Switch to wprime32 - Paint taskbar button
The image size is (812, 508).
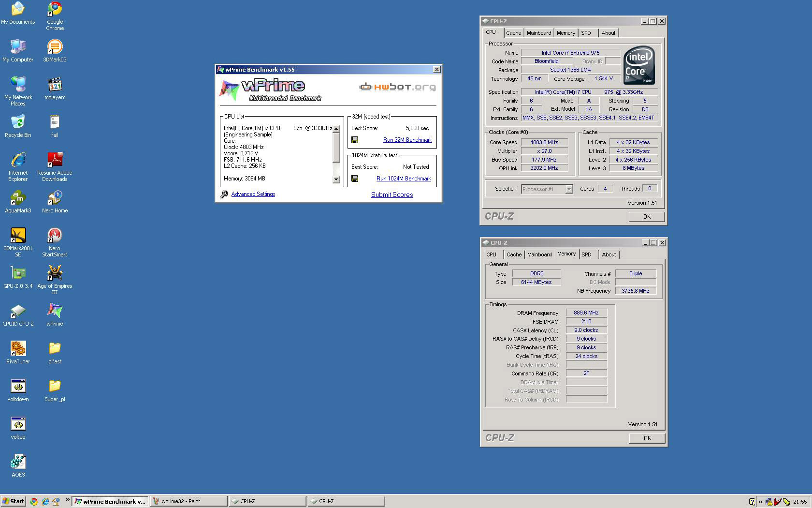(188, 501)
